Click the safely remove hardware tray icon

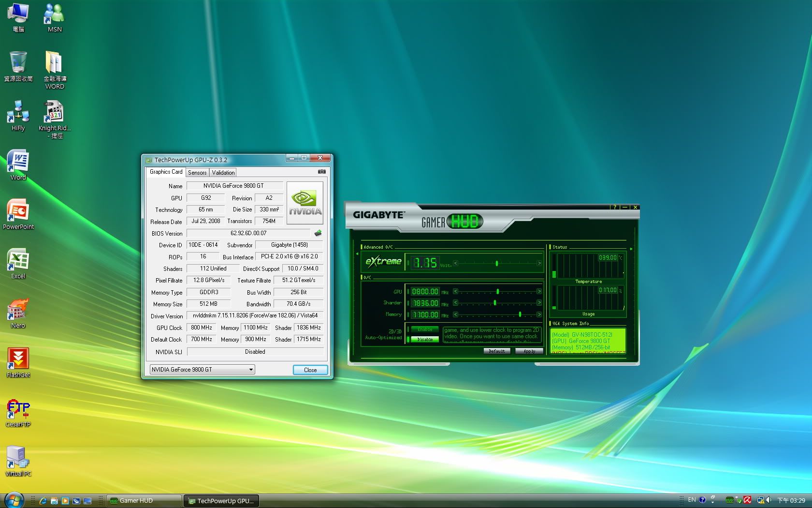(x=739, y=500)
